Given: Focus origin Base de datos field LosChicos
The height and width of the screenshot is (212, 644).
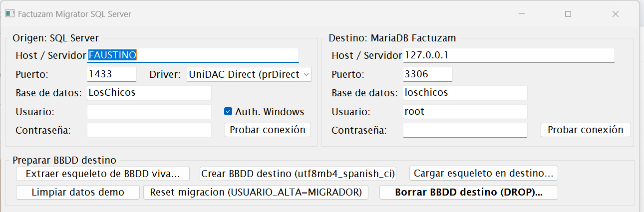Looking at the screenshot, I should coord(149,93).
